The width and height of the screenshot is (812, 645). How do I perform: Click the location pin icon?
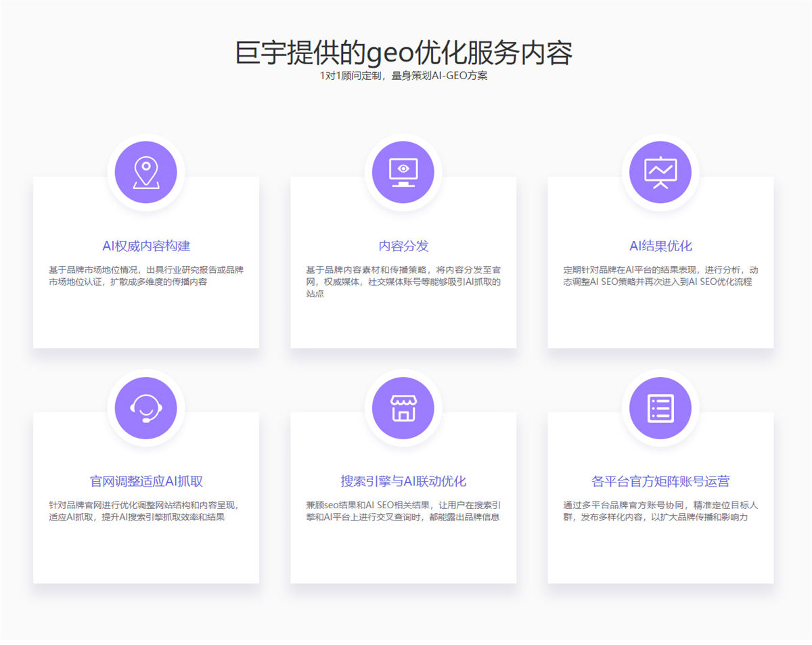coord(146,172)
